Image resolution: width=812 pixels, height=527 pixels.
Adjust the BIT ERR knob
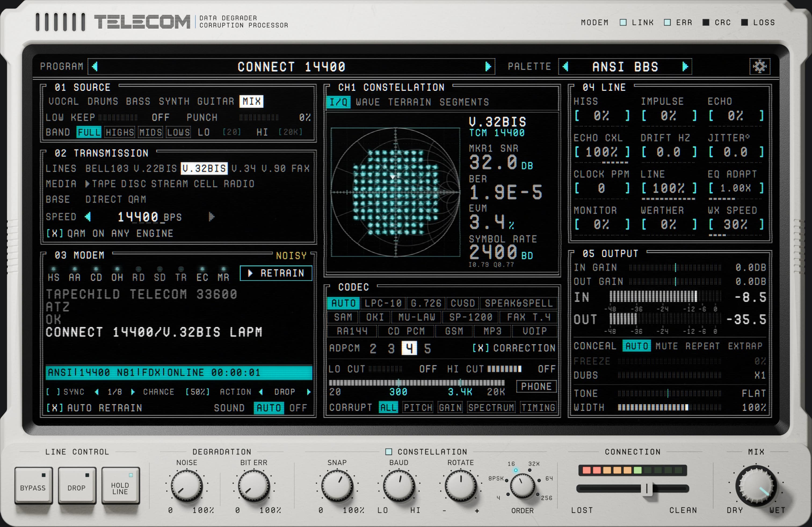(x=253, y=485)
